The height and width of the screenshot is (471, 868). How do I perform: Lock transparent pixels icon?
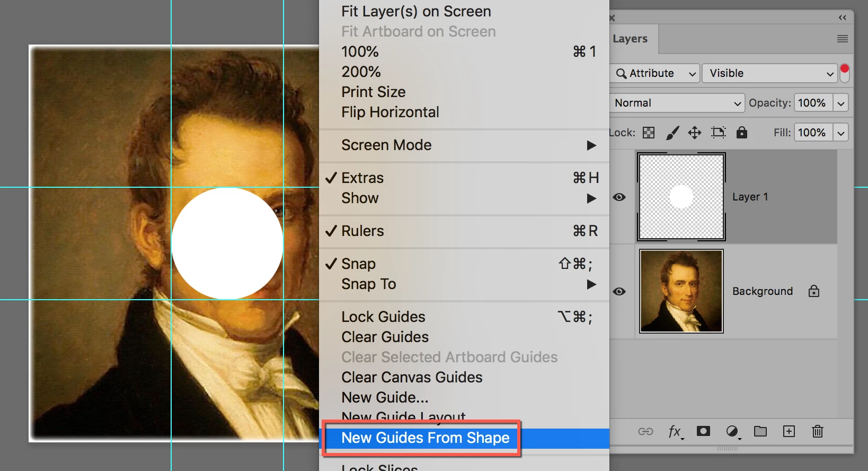pyautogui.click(x=649, y=133)
